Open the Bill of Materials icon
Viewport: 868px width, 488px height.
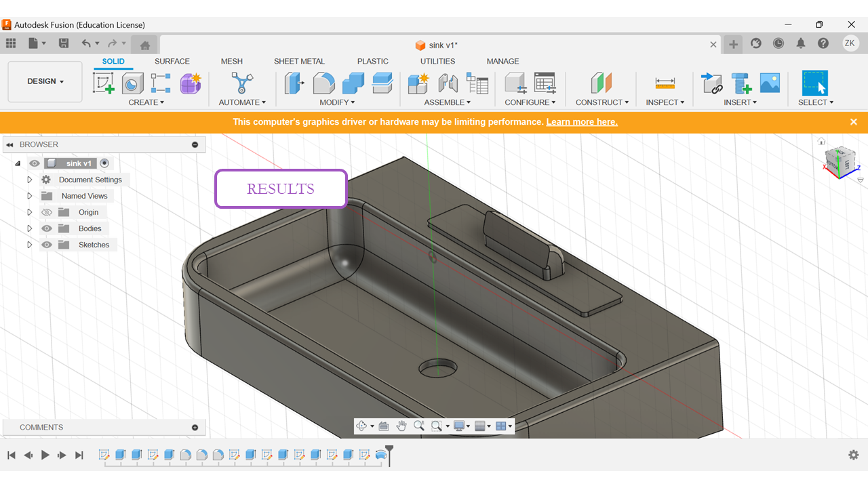(477, 83)
